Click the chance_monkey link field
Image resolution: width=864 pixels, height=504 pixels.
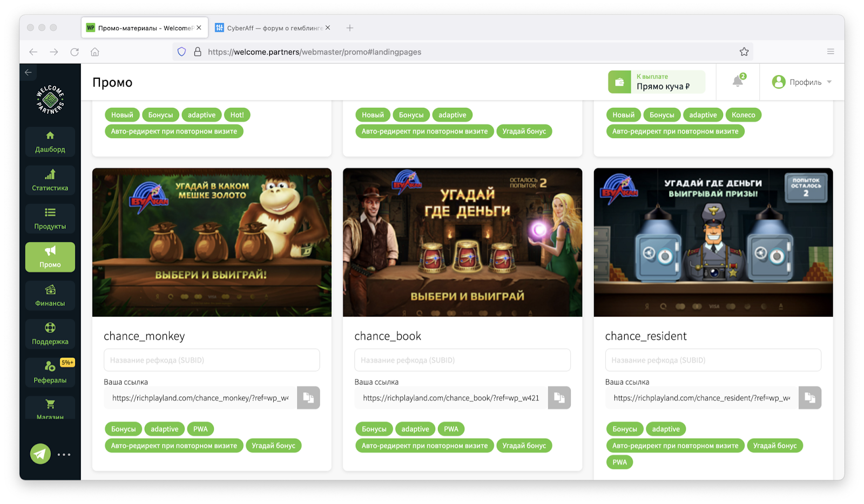tap(200, 398)
